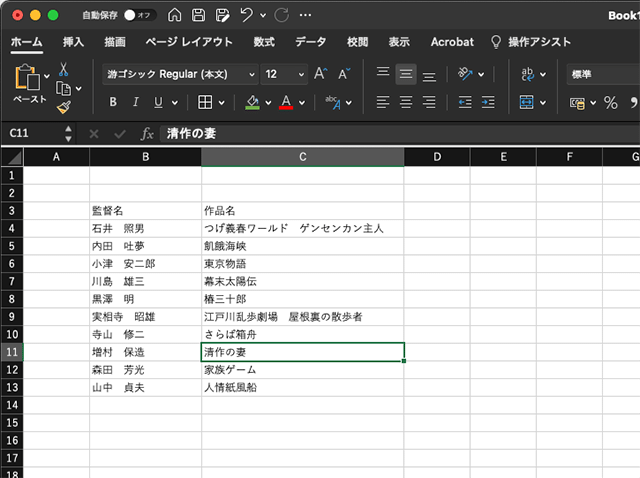The image size is (640, 478).
Task: Switch to the 挿入 tab
Action: click(73, 42)
